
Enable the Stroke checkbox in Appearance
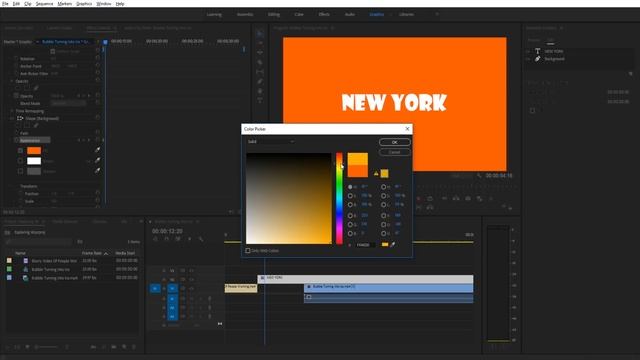(20, 161)
